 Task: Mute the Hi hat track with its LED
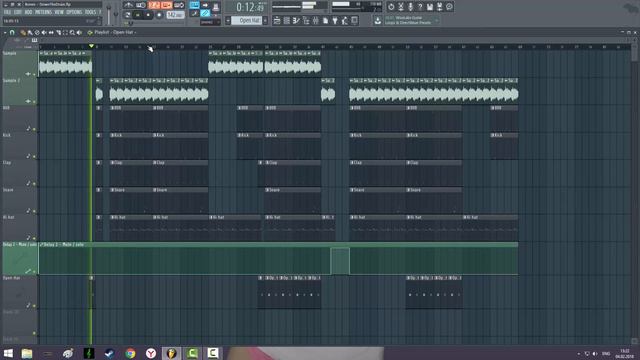34,238
